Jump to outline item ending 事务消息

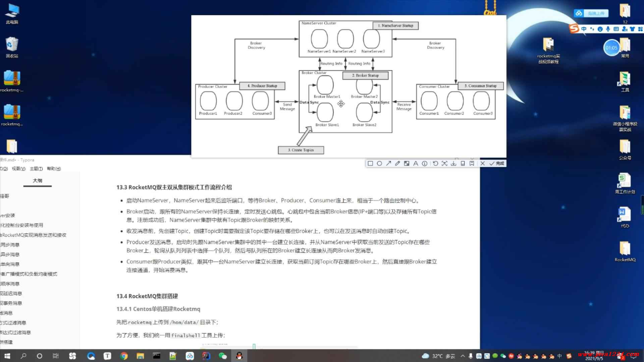(x=11, y=303)
